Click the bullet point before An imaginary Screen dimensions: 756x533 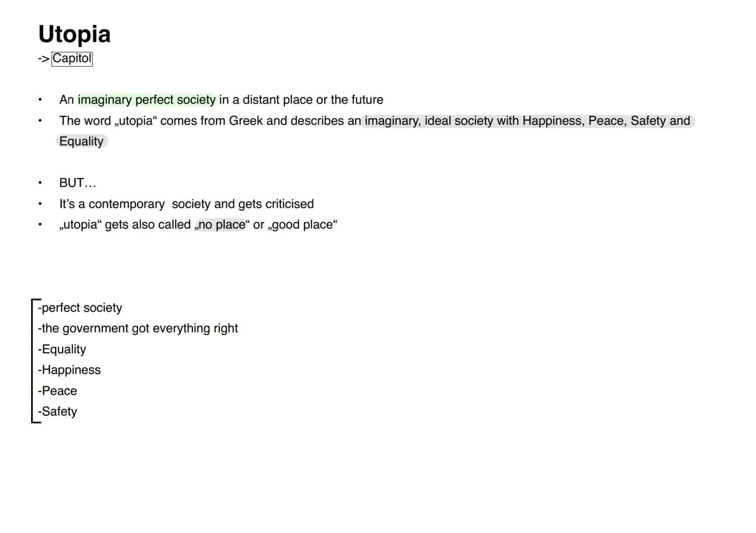click(39, 100)
